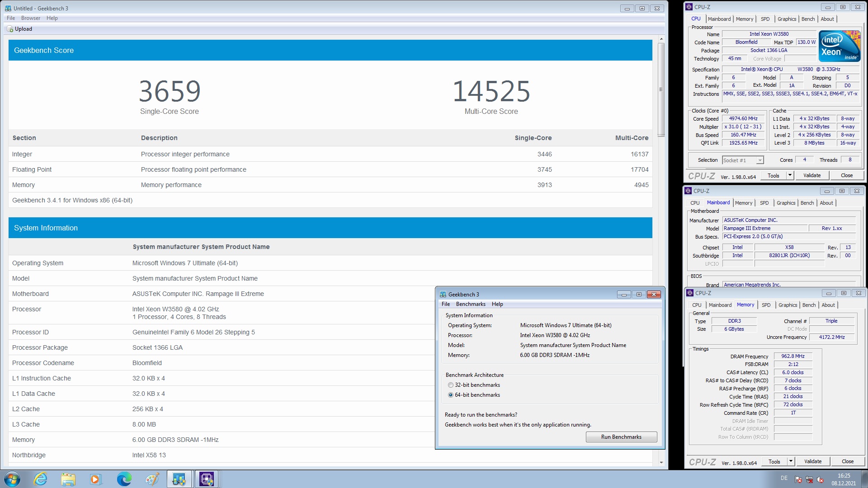Open the Benchmarks menu in Geekbench 3 dialog
Image resolution: width=868 pixels, height=488 pixels.
pyautogui.click(x=471, y=304)
